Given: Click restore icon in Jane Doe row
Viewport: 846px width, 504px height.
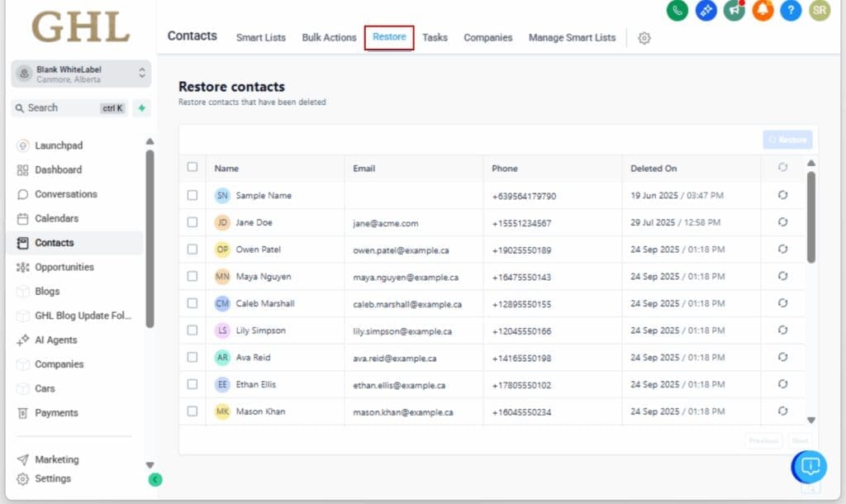Looking at the screenshot, I should (x=782, y=222).
